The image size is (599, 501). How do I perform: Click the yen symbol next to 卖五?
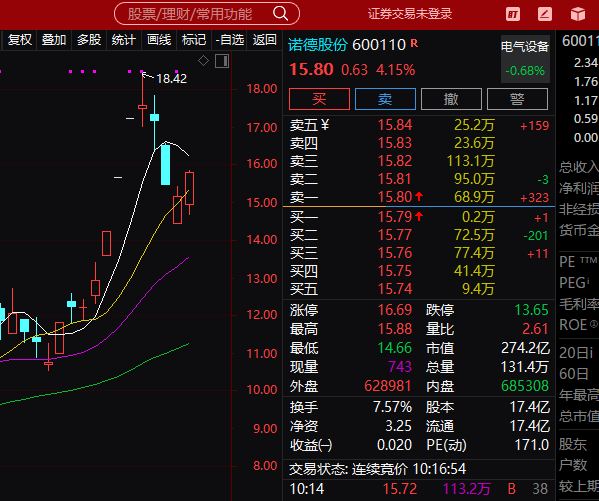325,124
